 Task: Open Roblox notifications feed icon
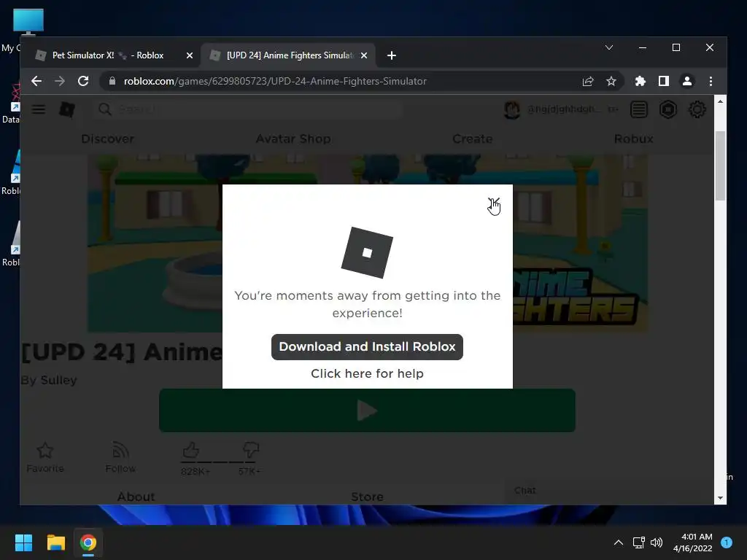pos(639,110)
